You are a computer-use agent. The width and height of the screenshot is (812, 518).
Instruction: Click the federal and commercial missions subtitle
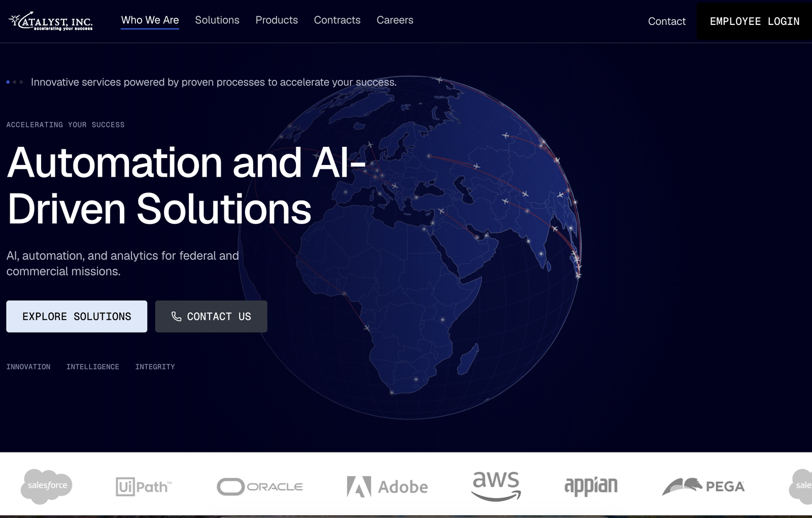(122, 264)
